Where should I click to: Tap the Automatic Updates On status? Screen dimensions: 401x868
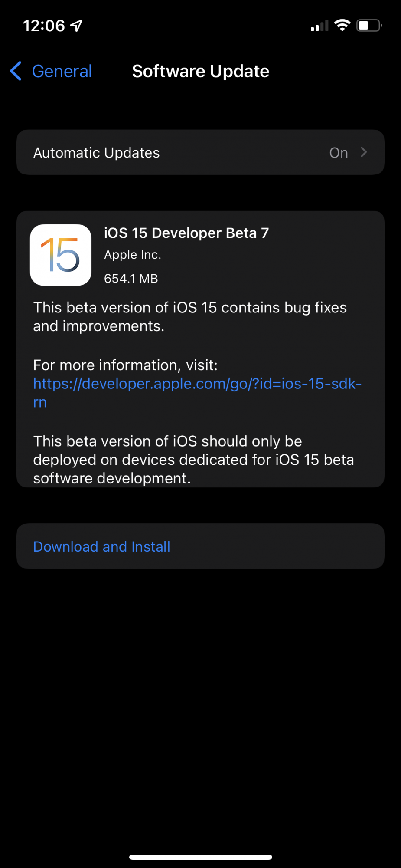(339, 153)
